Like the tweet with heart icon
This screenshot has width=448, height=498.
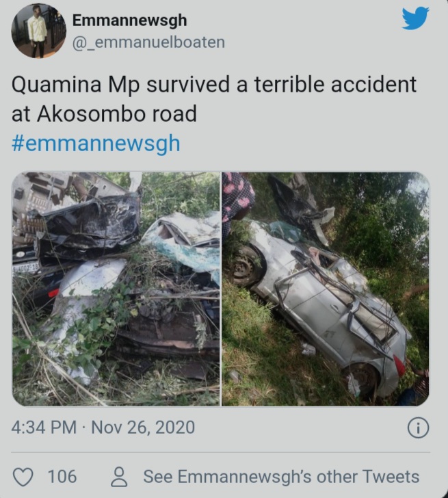click(x=23, y=477)
